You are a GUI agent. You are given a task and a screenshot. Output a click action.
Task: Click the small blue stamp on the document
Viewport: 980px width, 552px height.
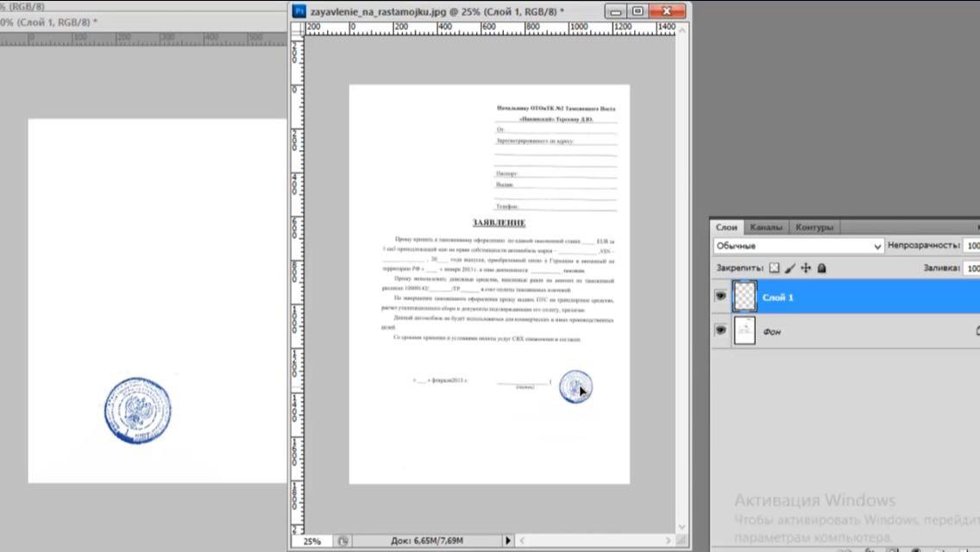575,386
